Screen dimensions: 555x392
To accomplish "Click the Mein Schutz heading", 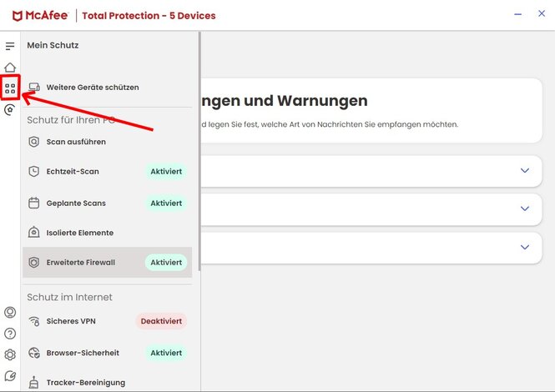I will 53,45.
